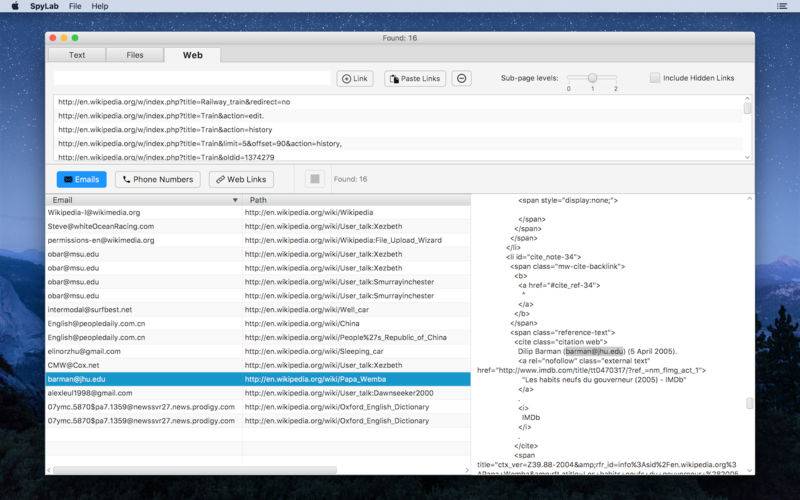Show Phone Numbers results
800x500 pixels.
click(x=158, y=179)
